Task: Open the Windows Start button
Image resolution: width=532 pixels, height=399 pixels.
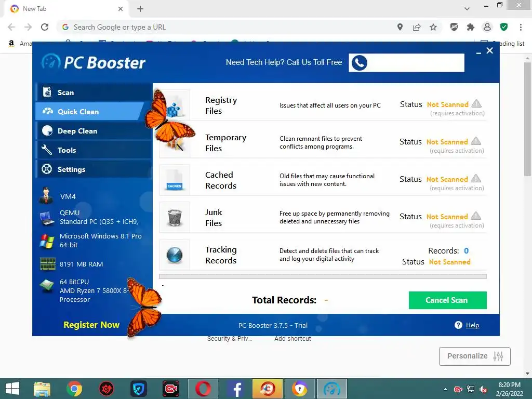Action: 12,389
